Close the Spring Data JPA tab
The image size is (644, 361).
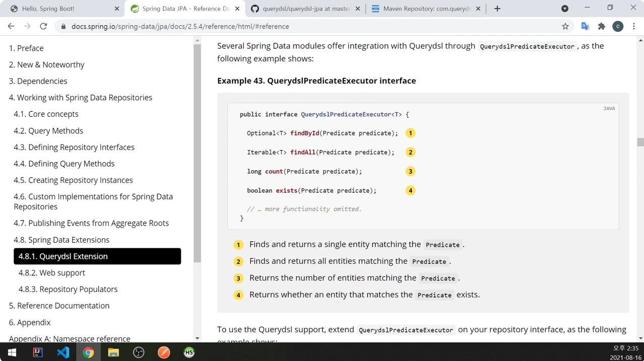point(237,9)
